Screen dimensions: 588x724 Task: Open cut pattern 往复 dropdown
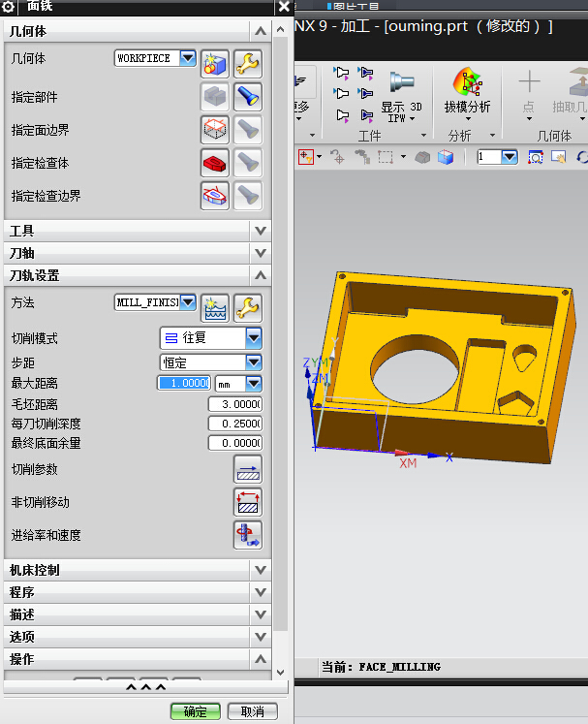click(x=254, y=338)
